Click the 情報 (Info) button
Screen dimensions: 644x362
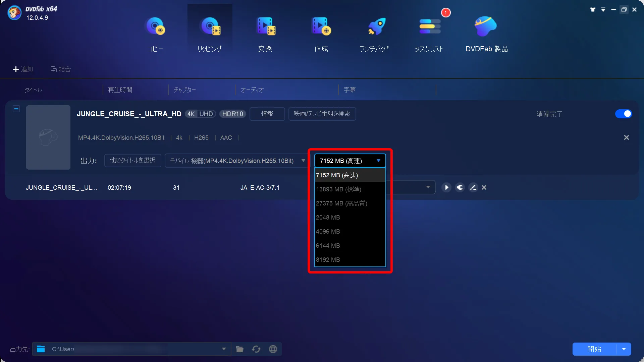(267, 114)
